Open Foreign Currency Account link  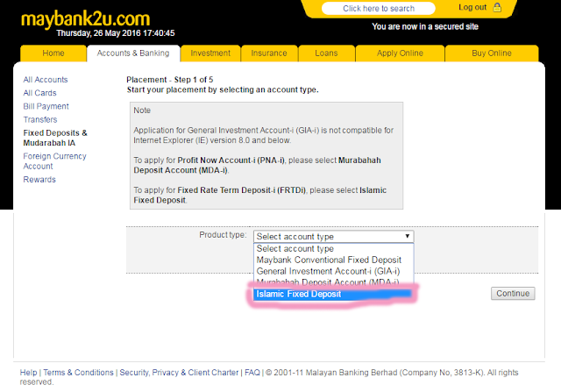54,161
